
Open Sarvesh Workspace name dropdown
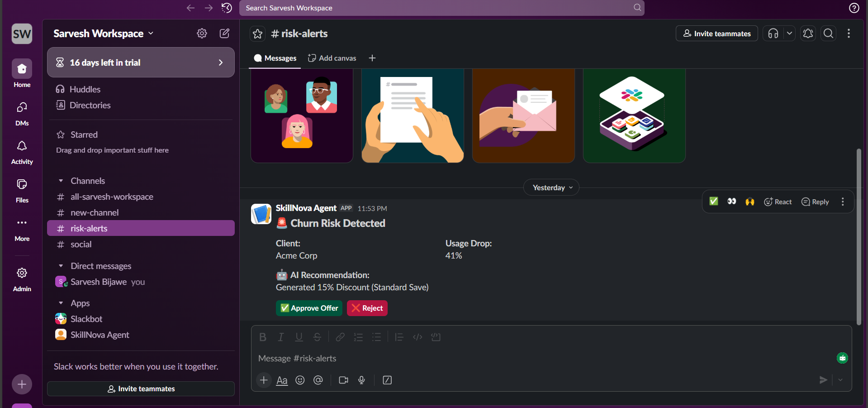[x=104, y=34]
